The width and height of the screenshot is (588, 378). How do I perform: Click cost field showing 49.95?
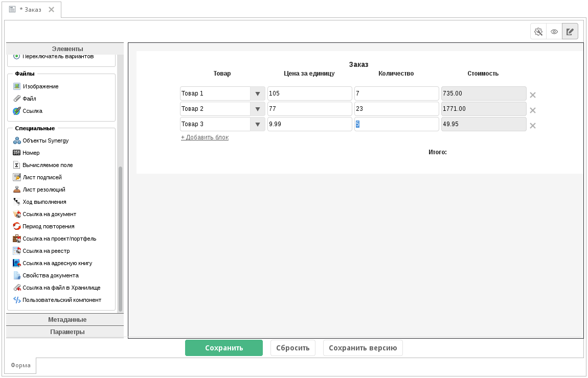click(x=484, y=124)
